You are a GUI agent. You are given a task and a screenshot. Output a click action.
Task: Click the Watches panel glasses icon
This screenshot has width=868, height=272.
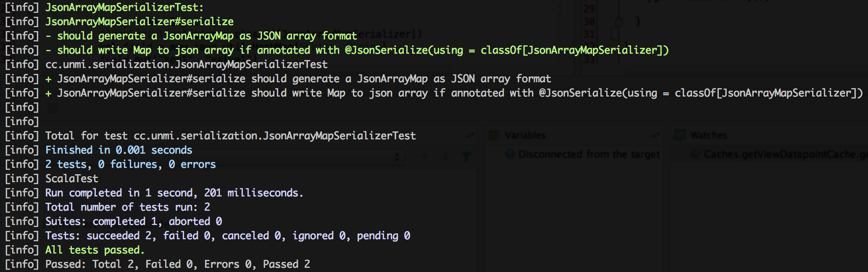coord(679,135)
